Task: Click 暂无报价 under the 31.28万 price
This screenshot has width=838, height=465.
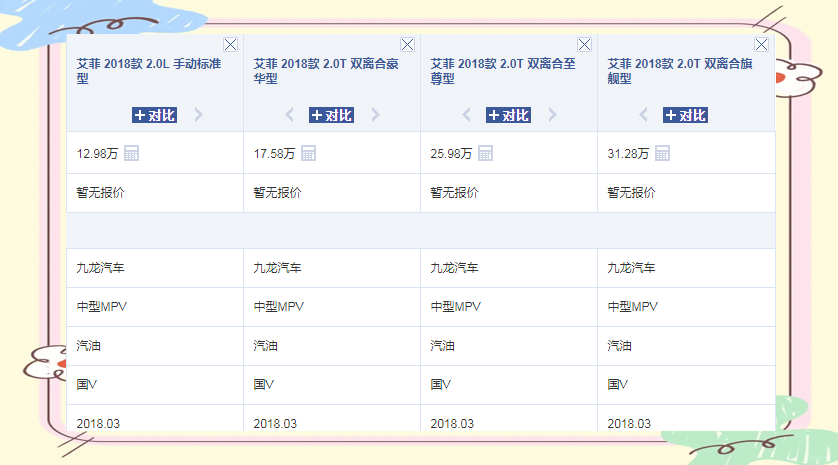Action: tap(631, 193)
